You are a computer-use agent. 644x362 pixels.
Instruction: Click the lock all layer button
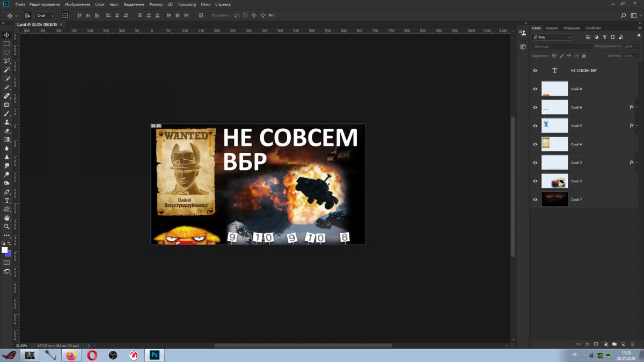pyautogui.click(x=584, y=55)
